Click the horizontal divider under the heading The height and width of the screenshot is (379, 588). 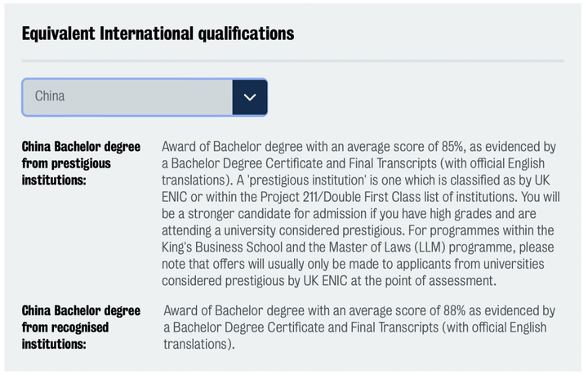293,60
